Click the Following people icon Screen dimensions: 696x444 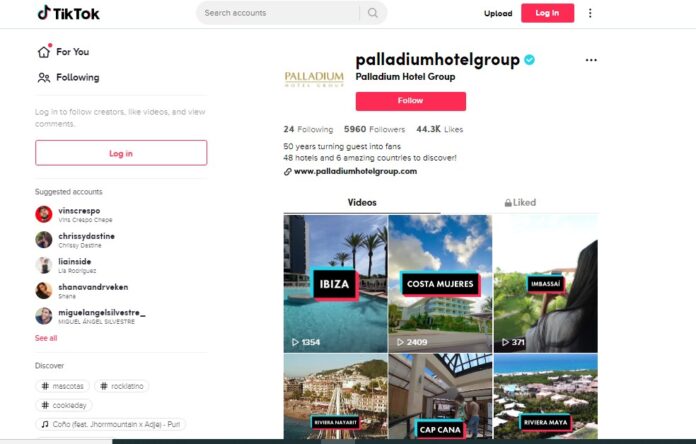click(x=44, y=78)
